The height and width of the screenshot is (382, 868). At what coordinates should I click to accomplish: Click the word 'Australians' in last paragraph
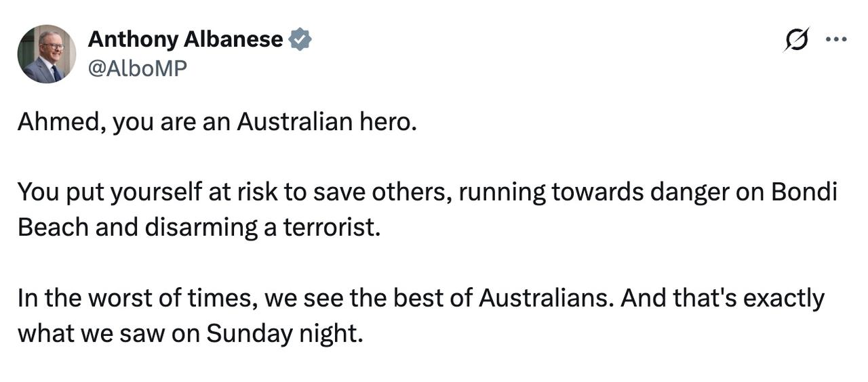(x=545, y=298)
